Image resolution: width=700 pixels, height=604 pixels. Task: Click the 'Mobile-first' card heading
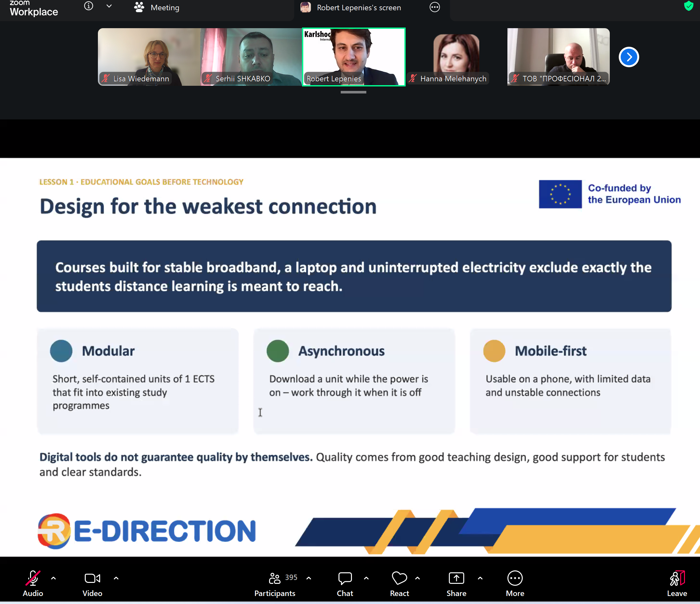pyautogui.click(x=550, y=351)
